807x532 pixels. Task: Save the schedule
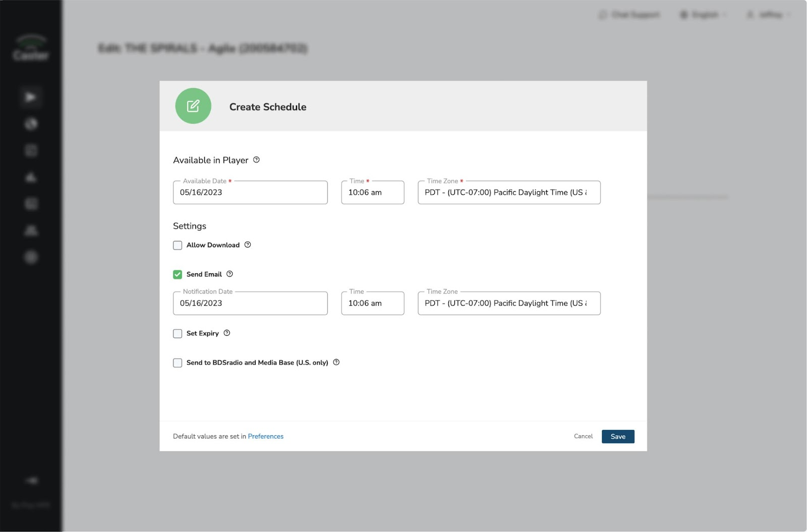pyautogui.click(x=618, y=436)
